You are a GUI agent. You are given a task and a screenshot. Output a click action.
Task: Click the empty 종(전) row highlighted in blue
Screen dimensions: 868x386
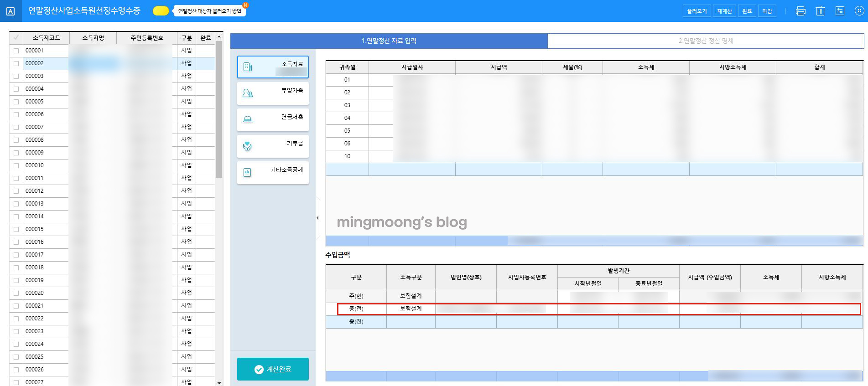coord(594,322)
